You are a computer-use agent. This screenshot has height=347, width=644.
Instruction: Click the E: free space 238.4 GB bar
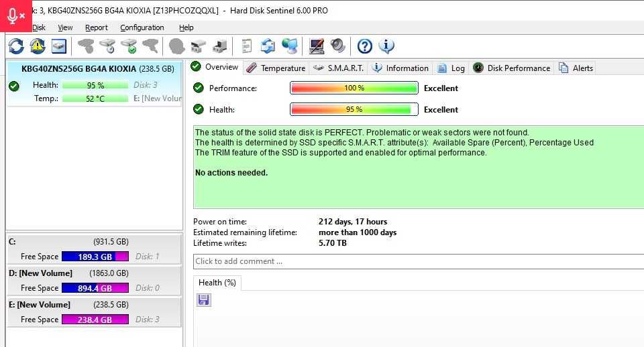click(95, 319)
